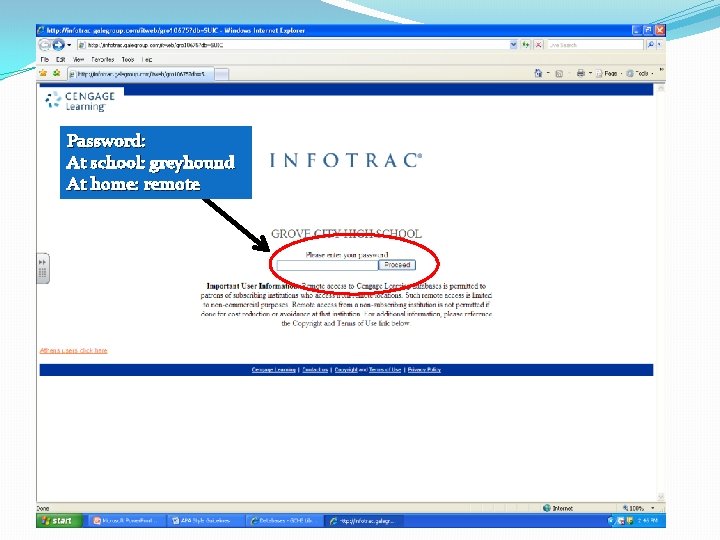Switch to APA Style databases taskbar item
The height and width of the screenshot is (540, 720).
pos(204,521)
